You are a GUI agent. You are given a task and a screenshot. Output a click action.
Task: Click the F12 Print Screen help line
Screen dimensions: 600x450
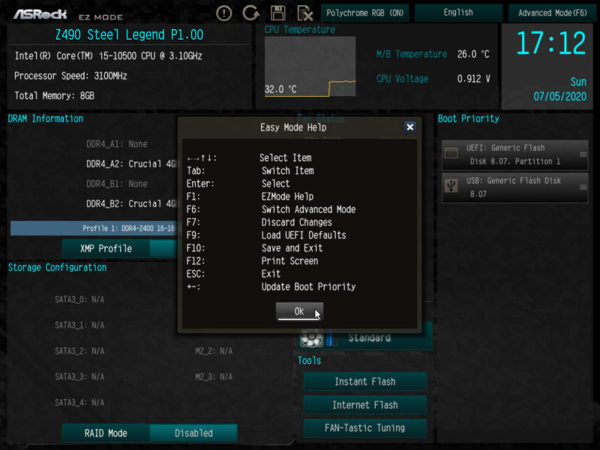[x=253, y=261]
